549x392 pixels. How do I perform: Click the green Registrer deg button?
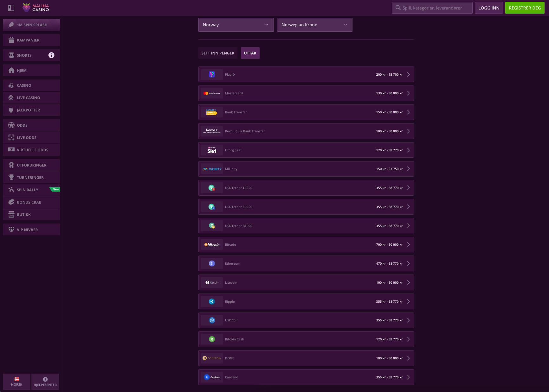point(525,8)
